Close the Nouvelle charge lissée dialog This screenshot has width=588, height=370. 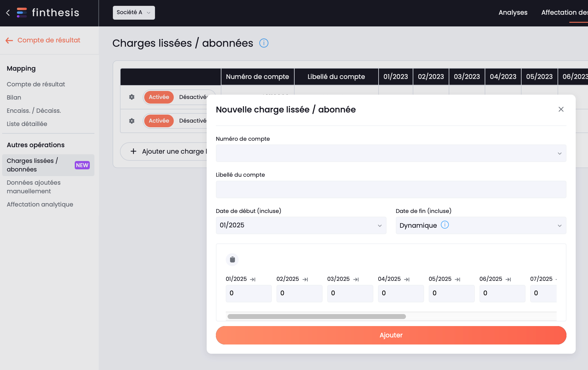561,109
